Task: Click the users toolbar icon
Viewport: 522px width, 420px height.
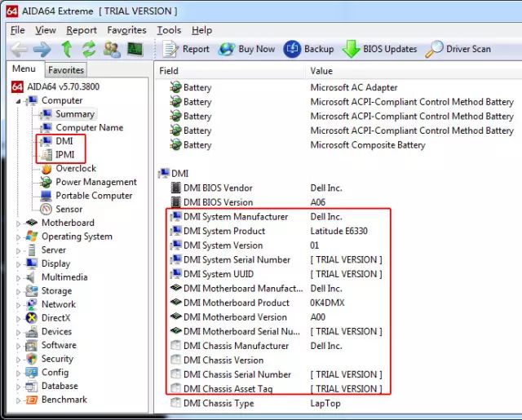Action: [112, 49]
